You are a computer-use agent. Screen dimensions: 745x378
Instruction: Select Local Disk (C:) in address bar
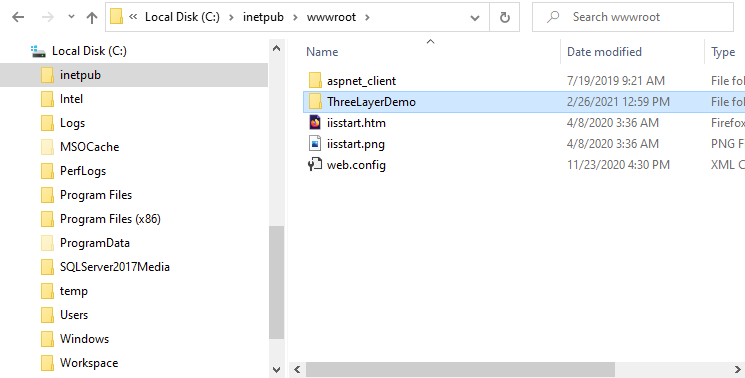[x=182, y=17]
